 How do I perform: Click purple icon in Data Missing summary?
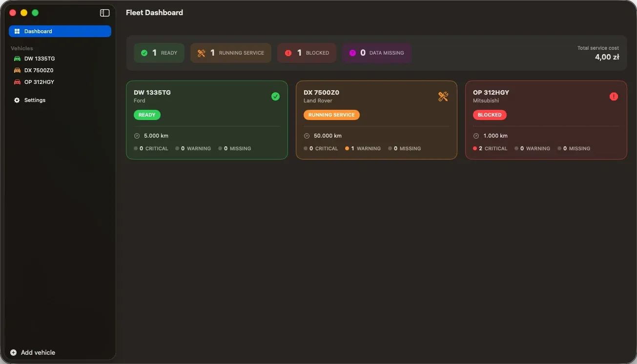pos(352,53)
